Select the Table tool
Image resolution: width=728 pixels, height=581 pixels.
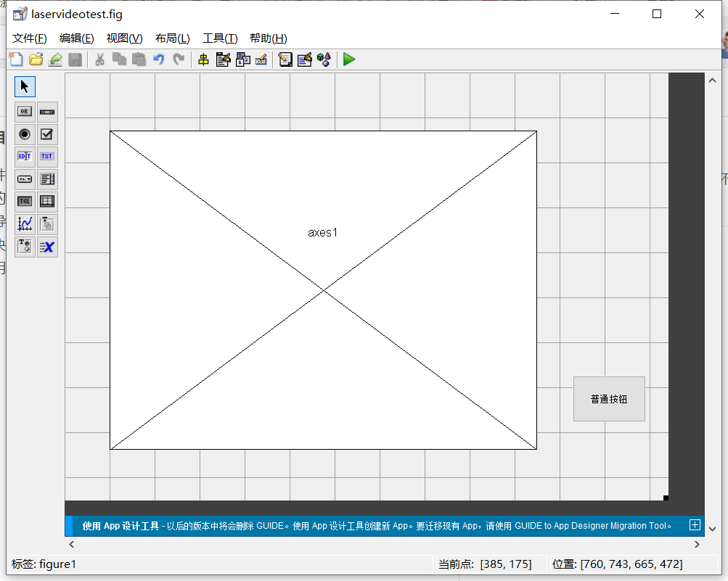(47, 201)
